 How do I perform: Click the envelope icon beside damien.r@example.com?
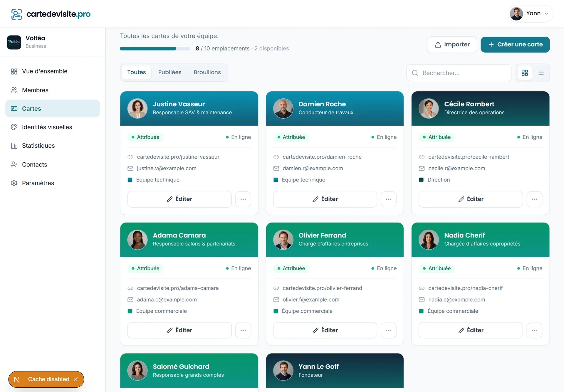pos(276,169)
